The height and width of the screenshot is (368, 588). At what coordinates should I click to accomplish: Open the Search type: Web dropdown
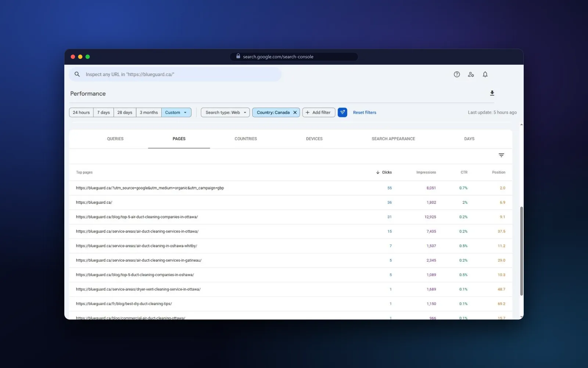(x=225, y=112)
